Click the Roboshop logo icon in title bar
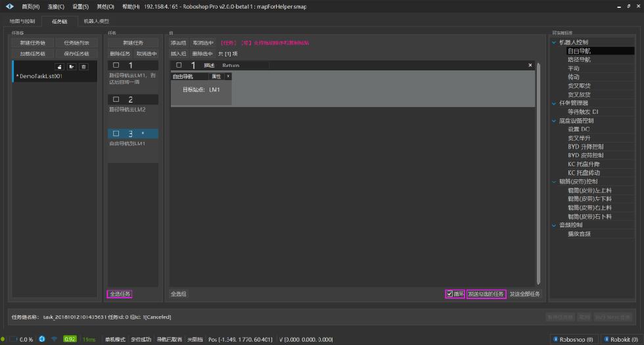Image resolution: width=644 pixels, height=345 pixels. pos(10,6)
